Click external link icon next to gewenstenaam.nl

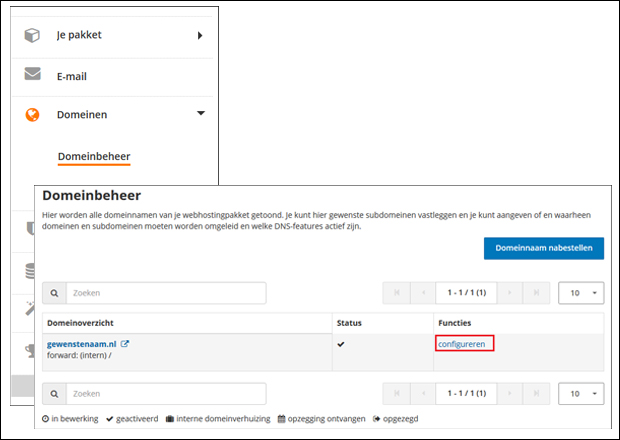coord(125,344)
